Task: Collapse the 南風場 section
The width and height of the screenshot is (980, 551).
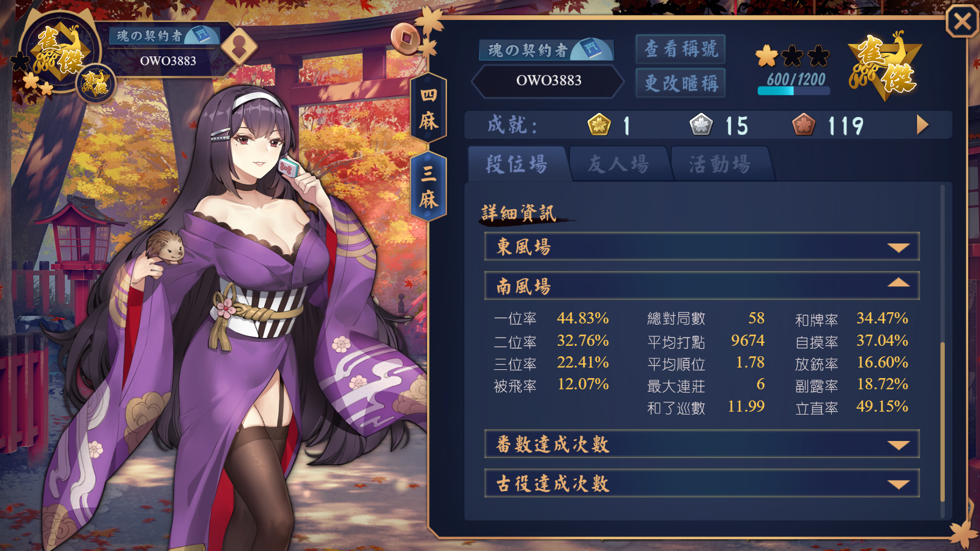Action: tap(702, 286)
